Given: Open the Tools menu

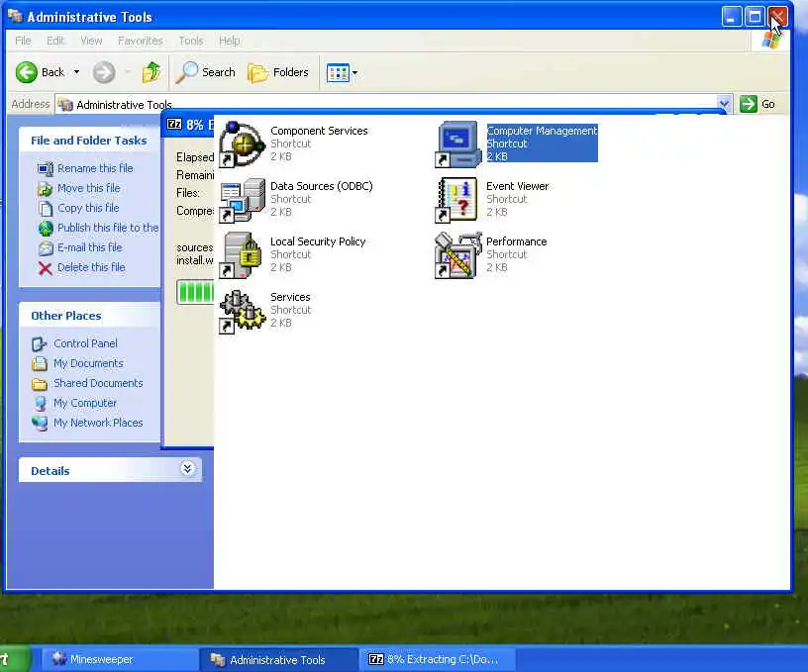Looking at the screenshot, I should click(x=191, y=41).
